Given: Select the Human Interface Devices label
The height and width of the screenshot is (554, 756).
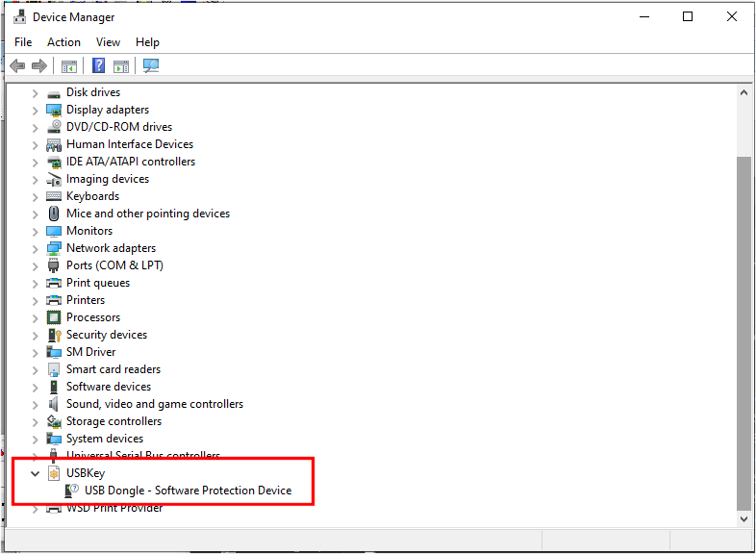Looking at the screenshot, I should click(x=130, y=144).
